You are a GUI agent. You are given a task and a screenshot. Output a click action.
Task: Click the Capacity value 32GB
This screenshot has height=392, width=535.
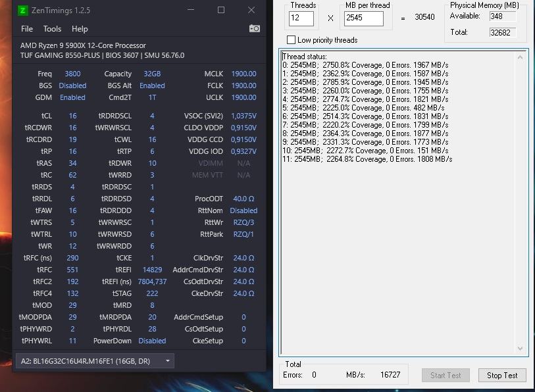(x=152, y=74)
